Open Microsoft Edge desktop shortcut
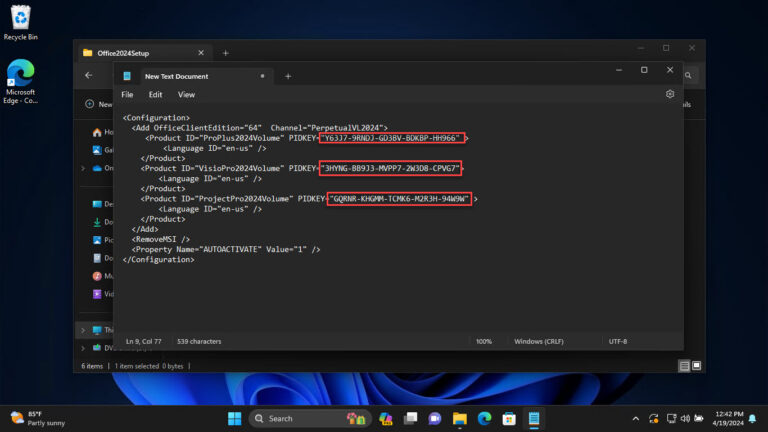 [x=20, y=80]
